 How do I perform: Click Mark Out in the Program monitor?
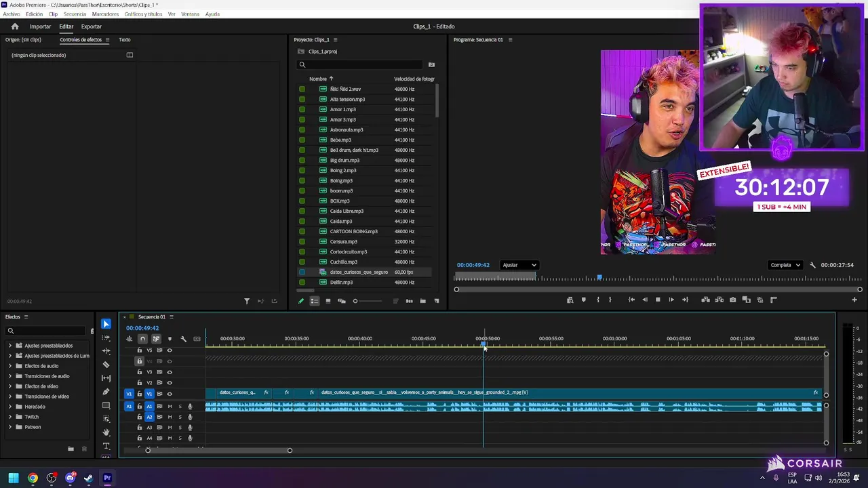[610, 300]
